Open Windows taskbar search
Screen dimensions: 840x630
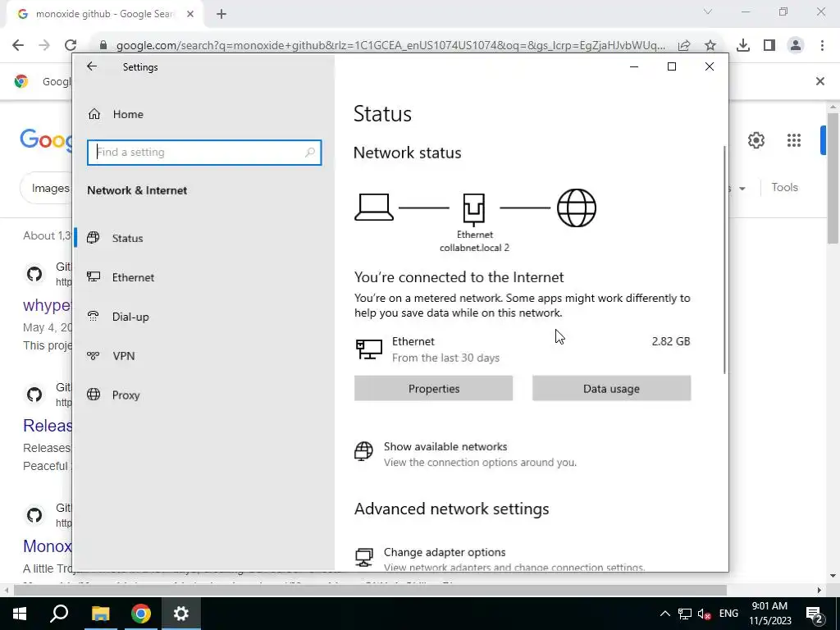tap(59, 614)
